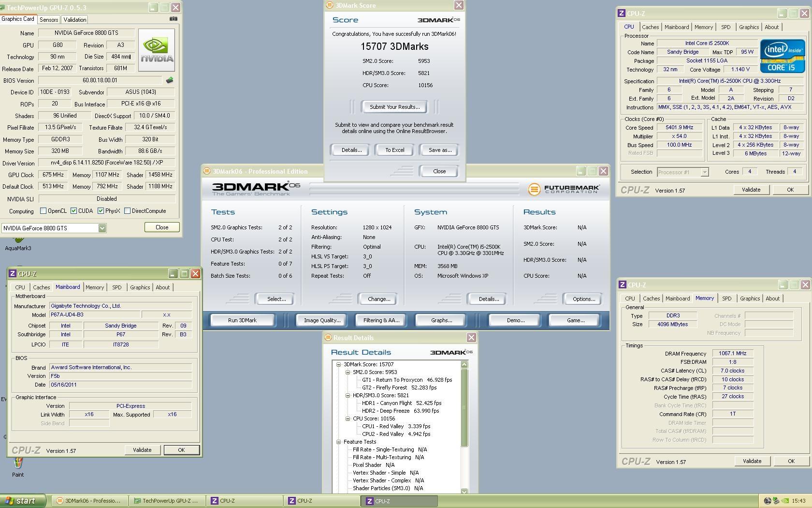The width and height of the screenshot is (812, 508).
Task: Click the Result Details window title icon
Action: tap(328, 338)
